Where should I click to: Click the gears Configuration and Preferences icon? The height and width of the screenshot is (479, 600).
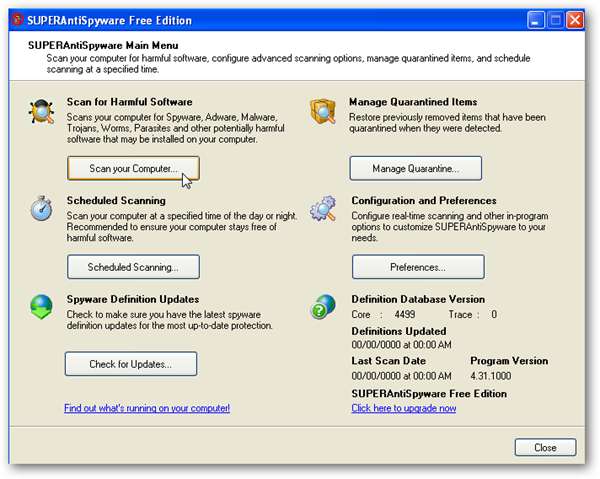(323, 209)
